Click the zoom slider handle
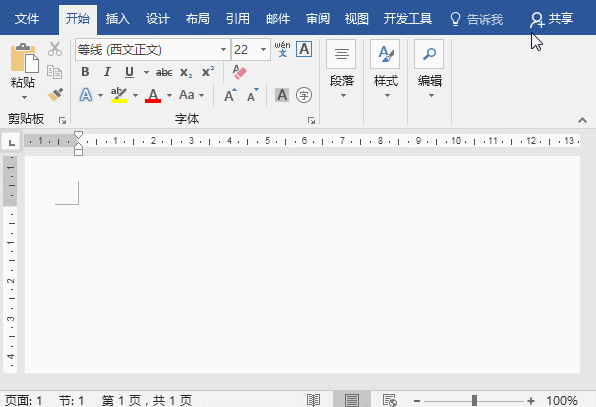The height and width of the screenshot is (407, 596). click(474, 400)
